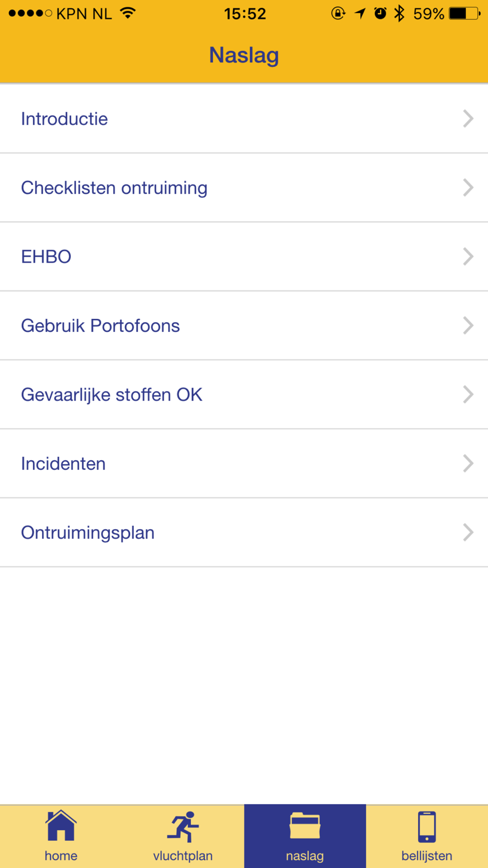Tap the bellijsten phone icon
This screenshot has height=868, width=488.
427,827
